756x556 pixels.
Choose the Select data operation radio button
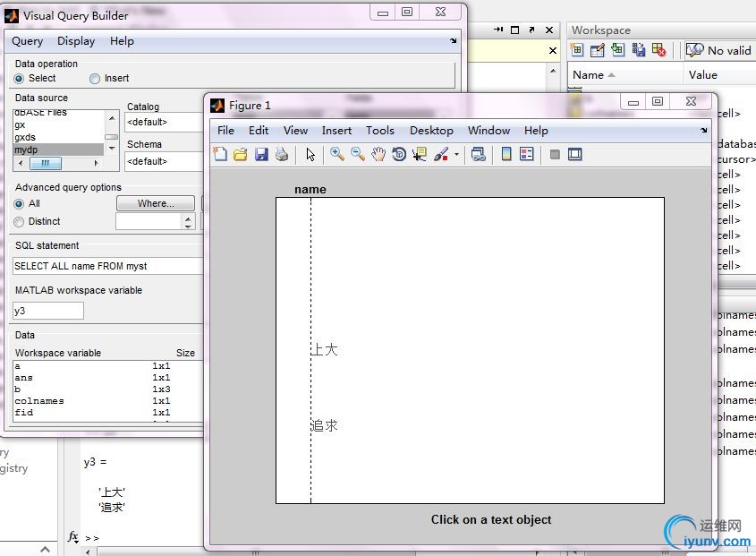pyautogui.click(x=19, y=78)
